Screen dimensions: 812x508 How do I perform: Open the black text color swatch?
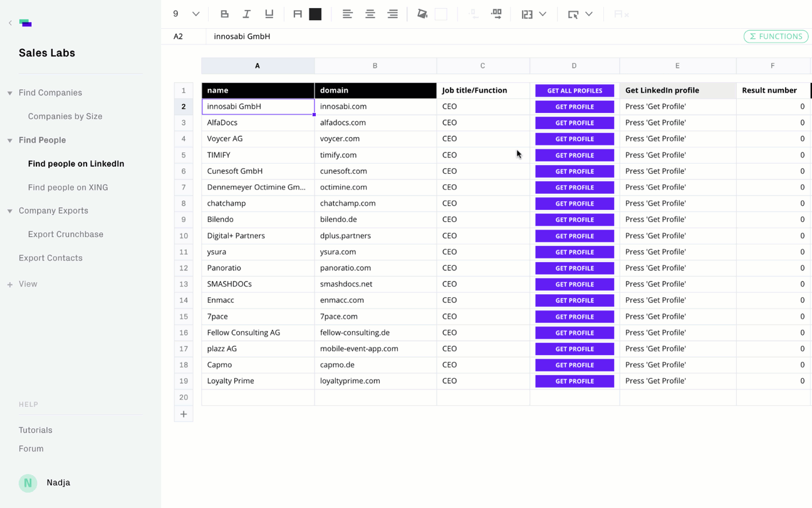click(315, 14)
